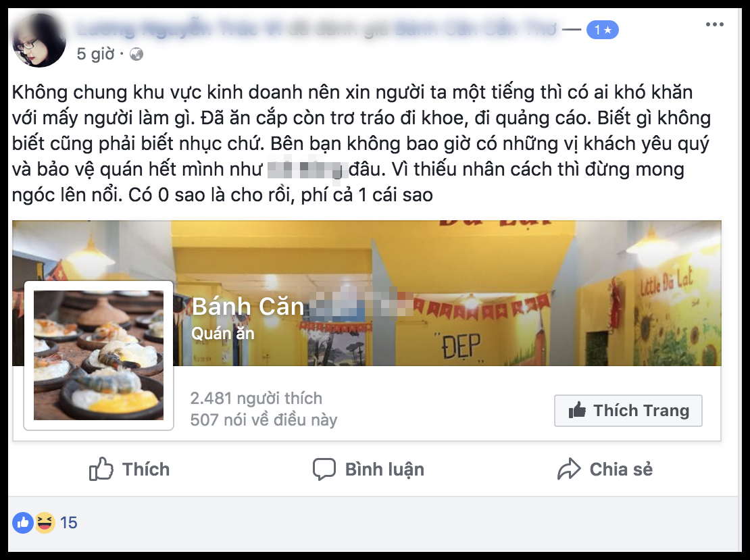Open the three-dot post options menu
750x560 pixels.
(x=715, y=24)
